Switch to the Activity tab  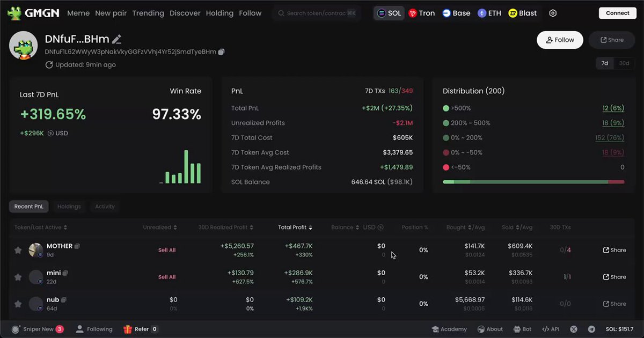click(x=105, y=207)
